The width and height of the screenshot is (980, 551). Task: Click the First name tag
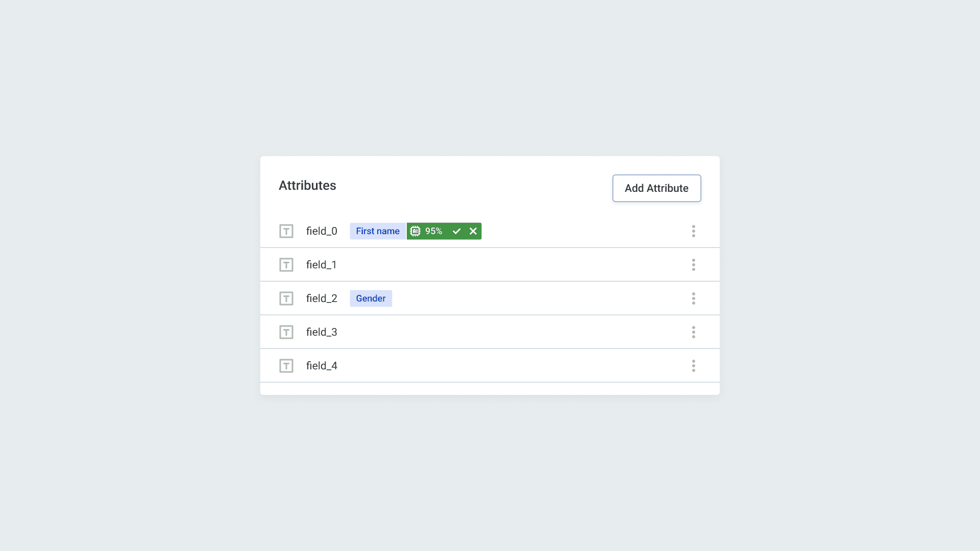click(378, 231)
